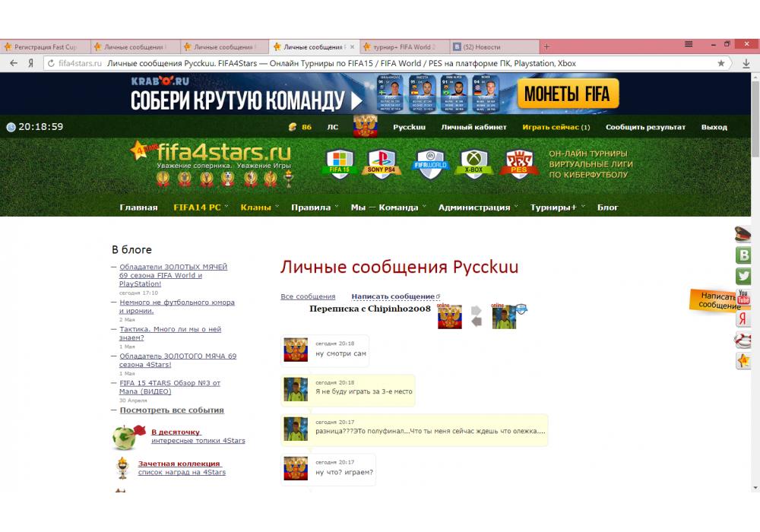Click the apple icon beside В десяточку

(x=128, y=436)
